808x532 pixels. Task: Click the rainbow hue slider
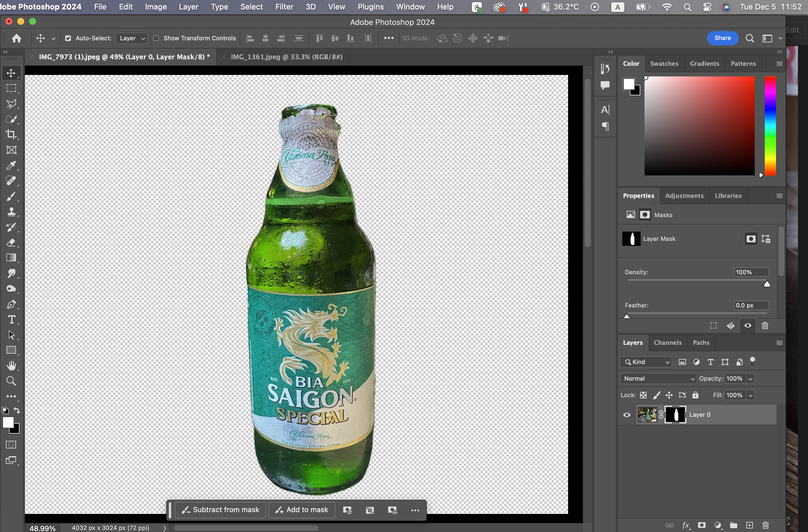click(770, 126)
